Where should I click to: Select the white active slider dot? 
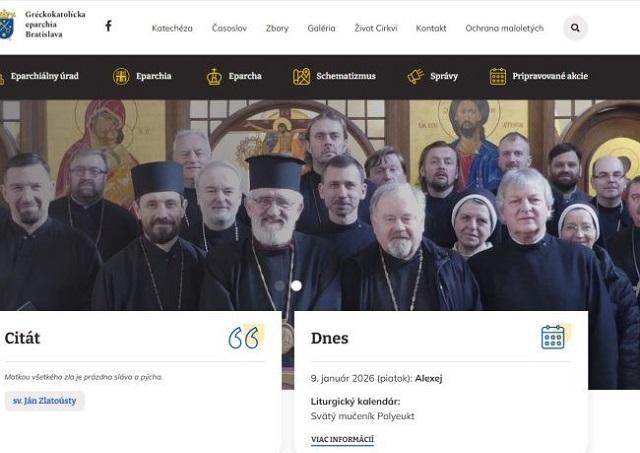coord(296,286)
